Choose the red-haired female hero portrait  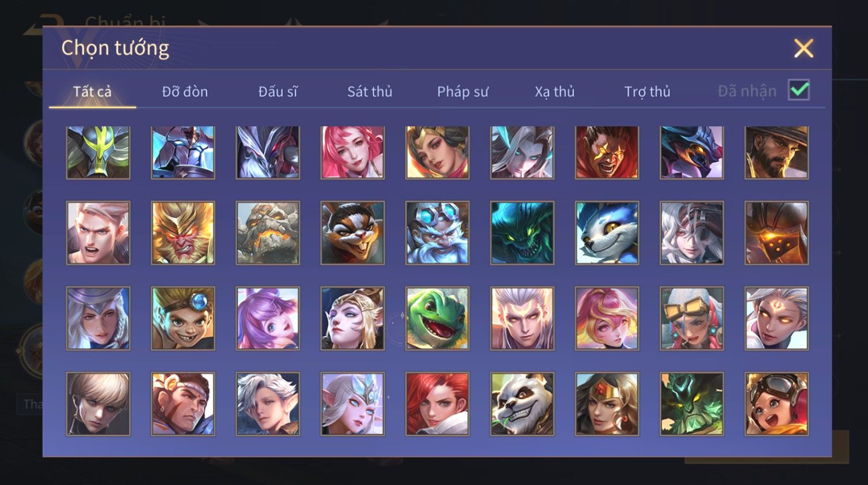click(x=437, y=404)
